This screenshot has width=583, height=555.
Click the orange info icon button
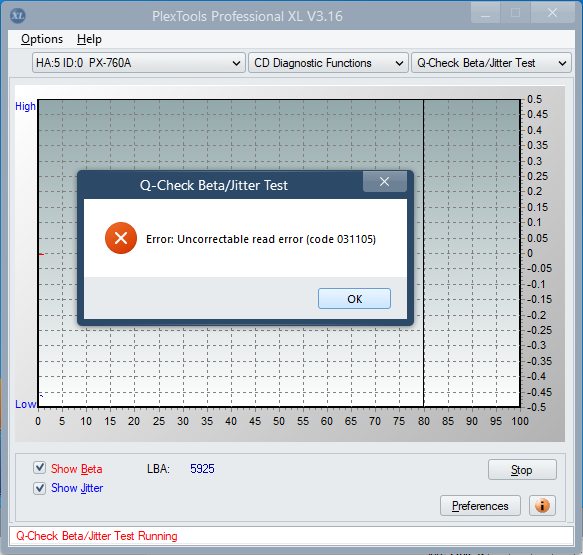tap(542, 506)
